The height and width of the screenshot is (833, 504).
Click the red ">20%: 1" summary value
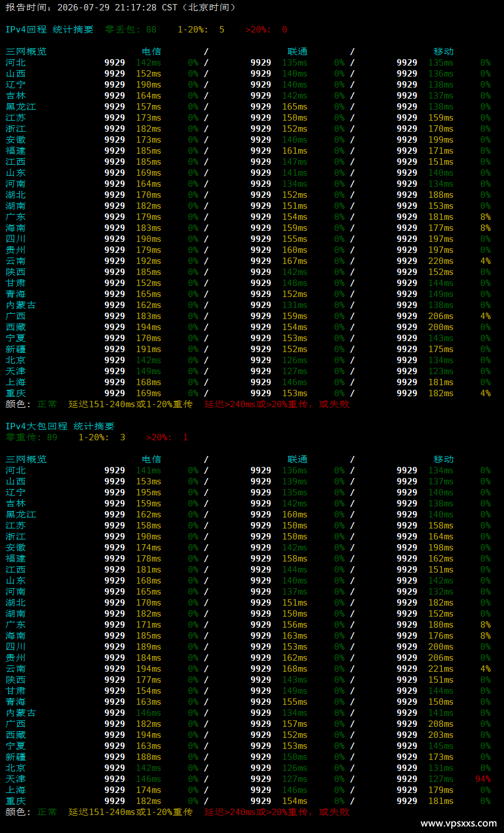(167, 437)
